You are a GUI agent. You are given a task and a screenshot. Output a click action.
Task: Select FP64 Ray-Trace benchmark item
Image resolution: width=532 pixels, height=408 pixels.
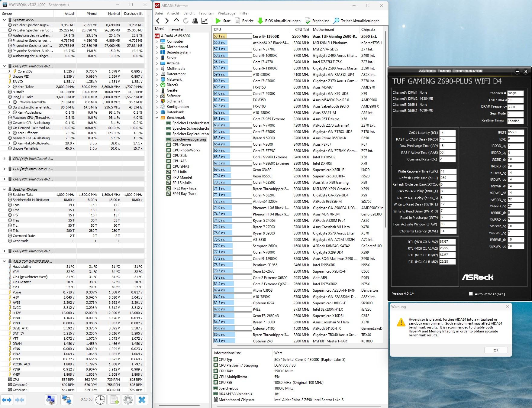tap(184, 194)
